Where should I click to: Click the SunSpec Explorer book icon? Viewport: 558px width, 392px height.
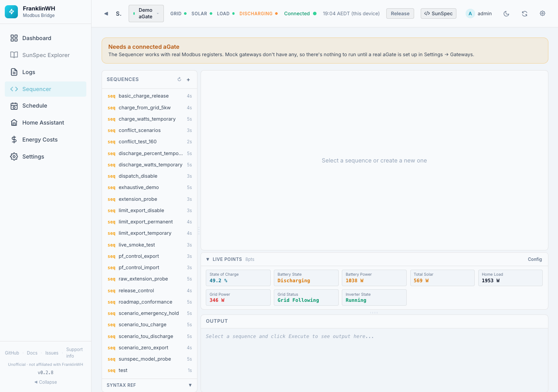click(x=14, y=55)
